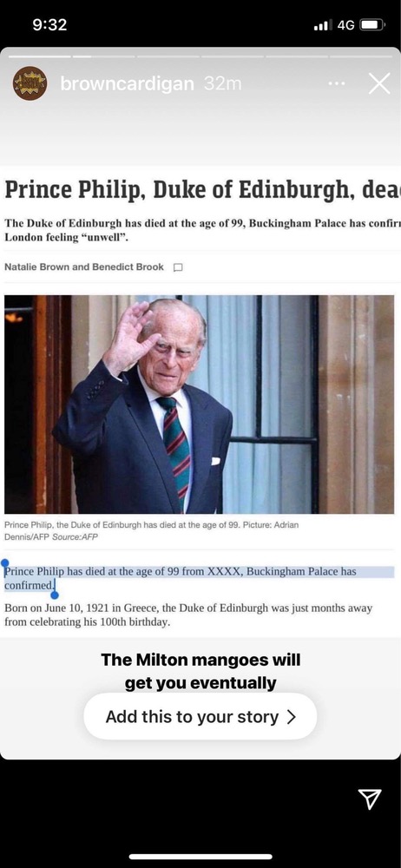Open the story options three-dot menu
Screen dimensions: 401x868
tap(336, 84)
